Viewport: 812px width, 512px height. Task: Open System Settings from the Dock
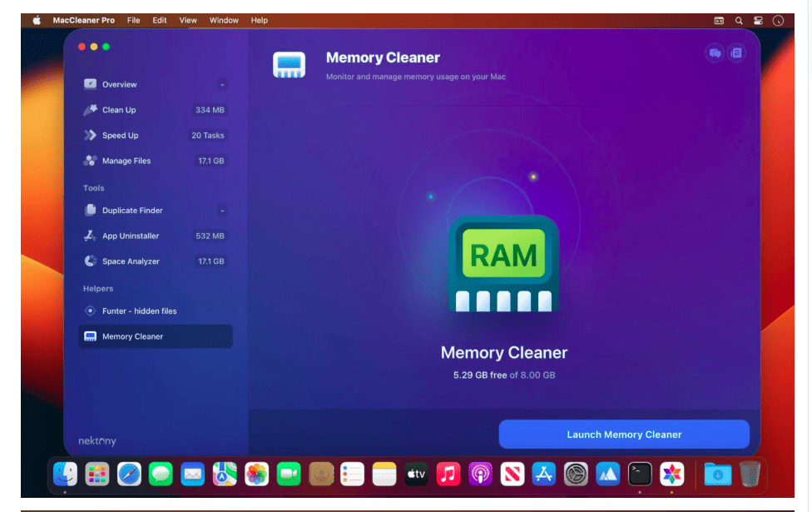tap(576, 474)
